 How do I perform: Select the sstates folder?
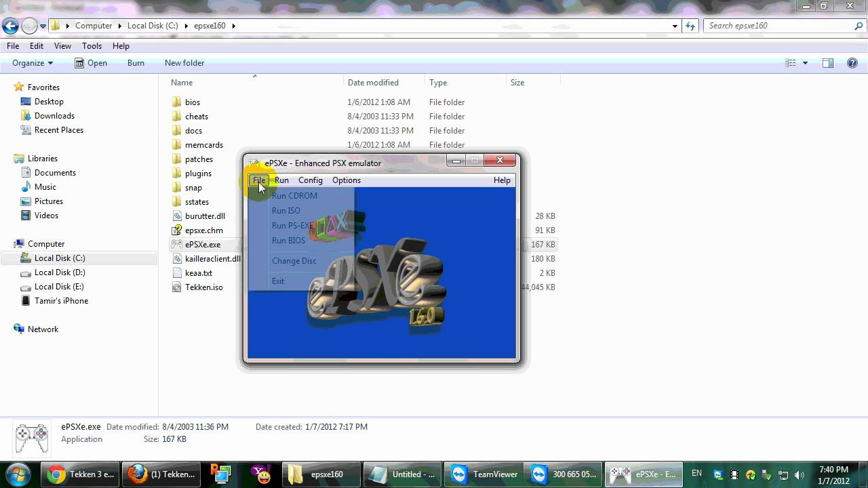point(197,202)
